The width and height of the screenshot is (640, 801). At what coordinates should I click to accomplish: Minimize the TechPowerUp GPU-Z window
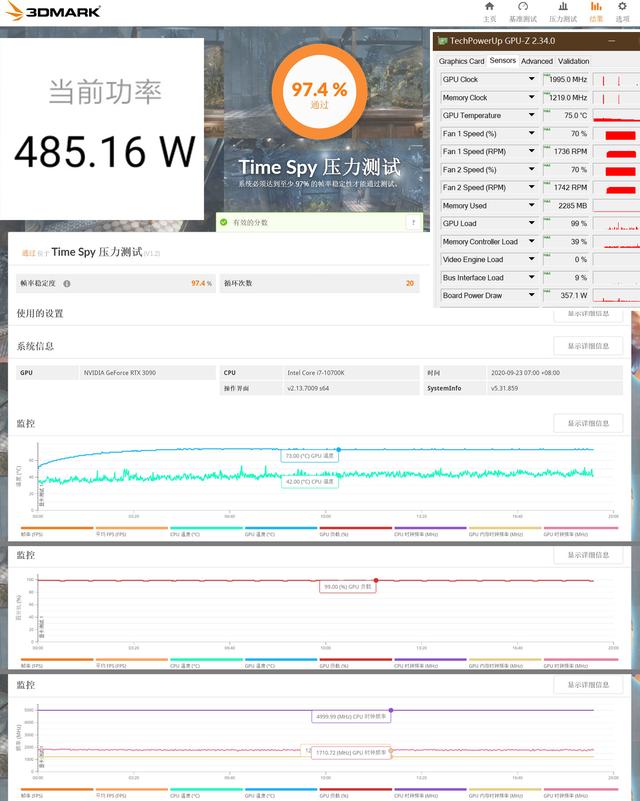point(611,41)
